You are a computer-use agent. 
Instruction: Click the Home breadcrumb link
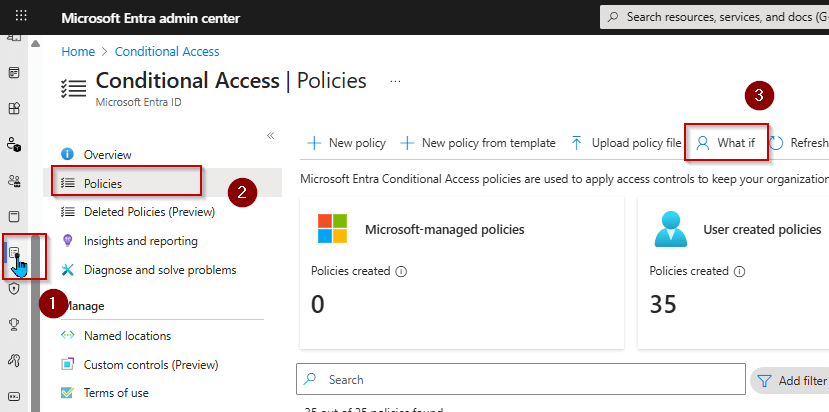[78, 51]
